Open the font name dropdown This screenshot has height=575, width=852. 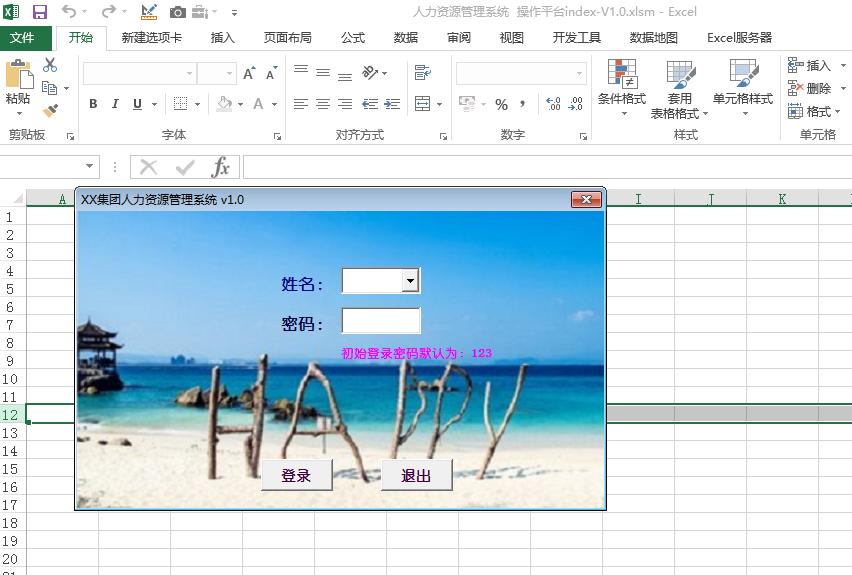189,73
